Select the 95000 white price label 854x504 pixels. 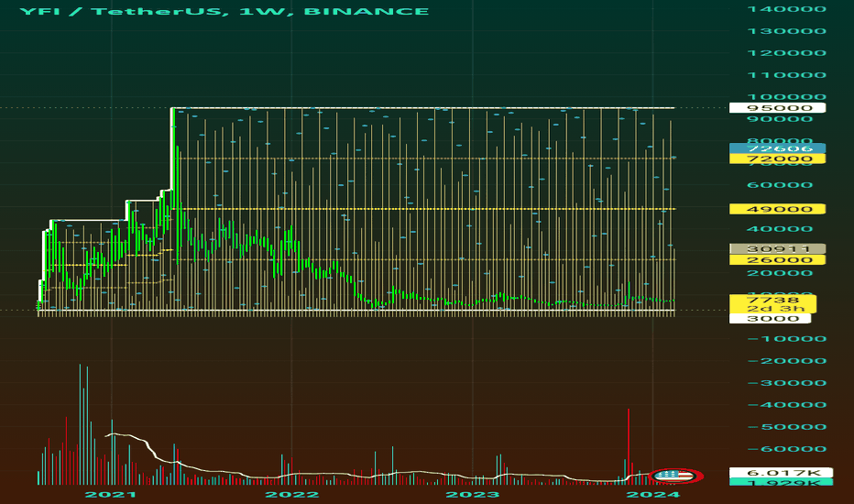pos(777,108)
